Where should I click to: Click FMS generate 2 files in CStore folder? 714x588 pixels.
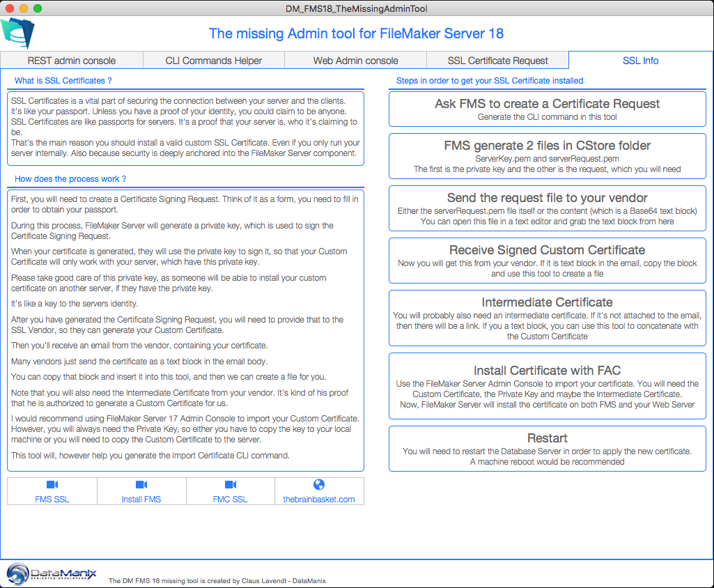click(x=548, y=156)
